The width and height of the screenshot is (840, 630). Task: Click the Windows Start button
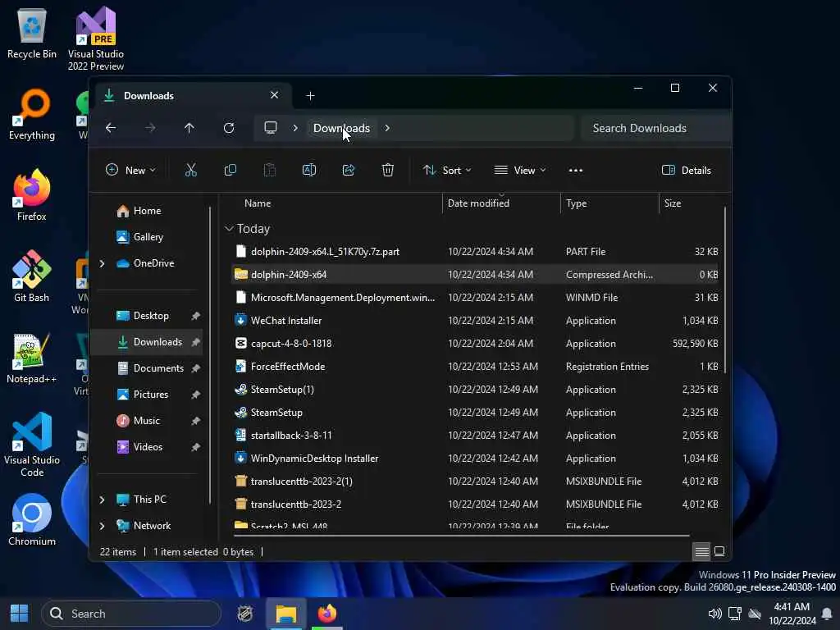[x=20, y=614]
